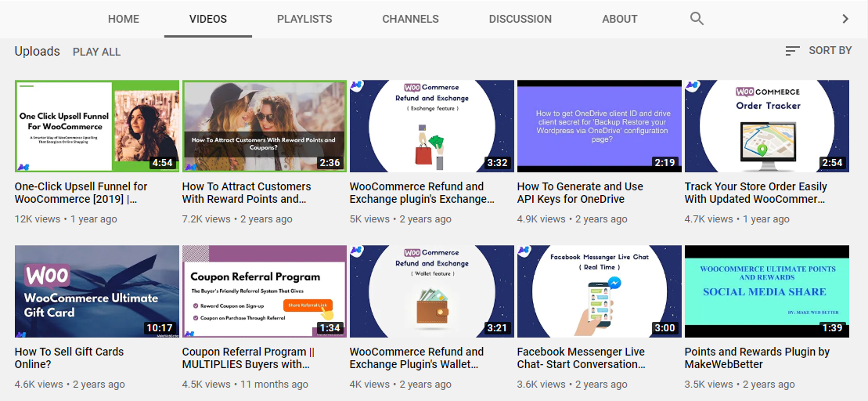
Task: Go to the CHANNELS tab
Action: click(410, 19)
